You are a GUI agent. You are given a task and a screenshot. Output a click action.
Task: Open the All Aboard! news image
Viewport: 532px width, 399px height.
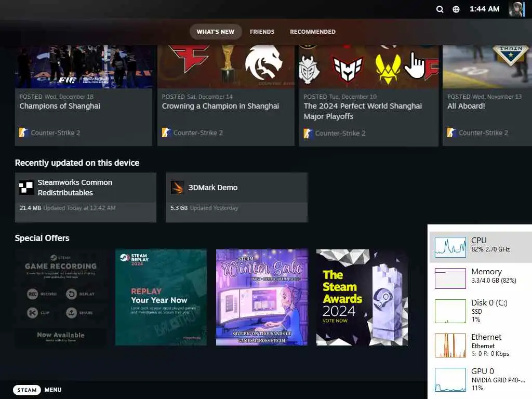point(487,66)
